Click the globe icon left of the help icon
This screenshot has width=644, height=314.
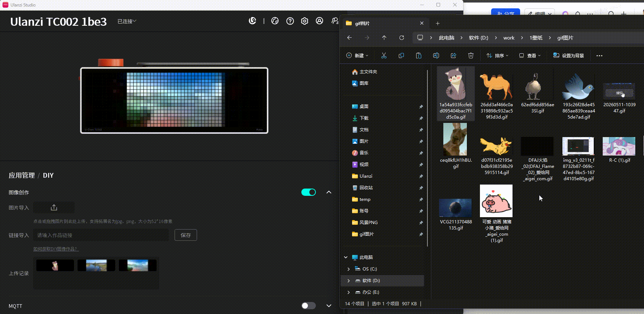pyautogui.click(x=275, y=21)
